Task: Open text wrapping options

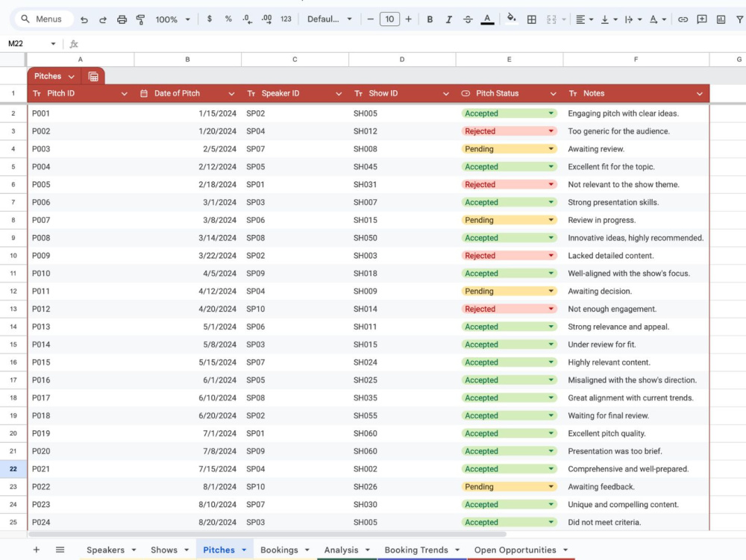Action: [x=633, y=19]
